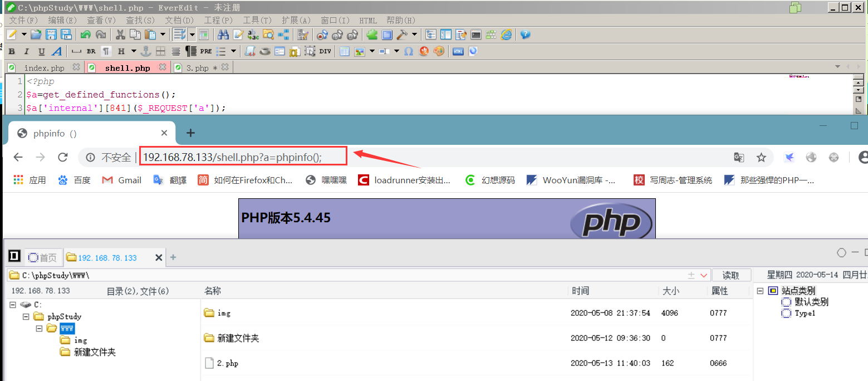Open 帮助(H) menu in EverEdit
This screenshot has height=381, width=868.
[x=401, y=20]
